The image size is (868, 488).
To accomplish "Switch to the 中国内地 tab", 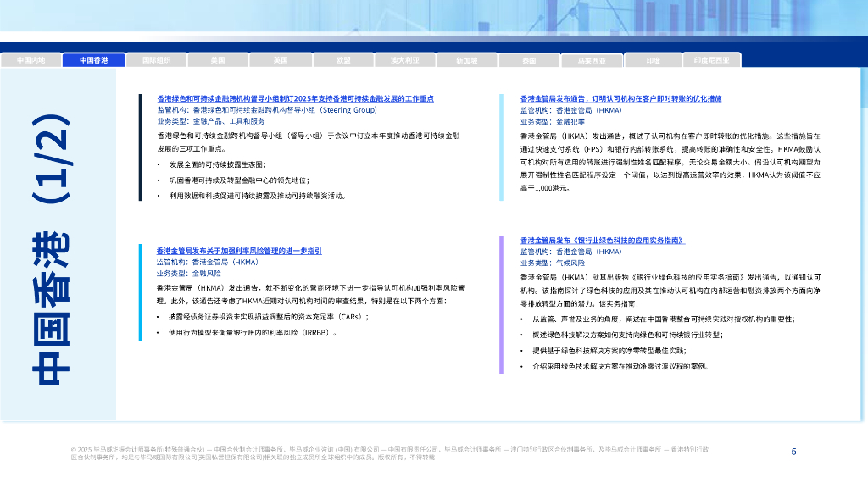I will click(x=31, y=60).
